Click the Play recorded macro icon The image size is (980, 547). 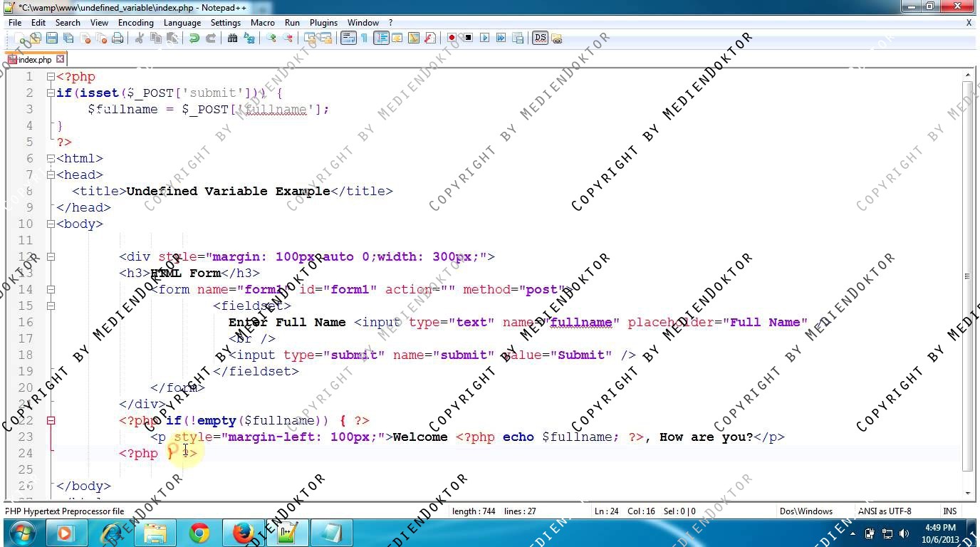click(484, 38)
